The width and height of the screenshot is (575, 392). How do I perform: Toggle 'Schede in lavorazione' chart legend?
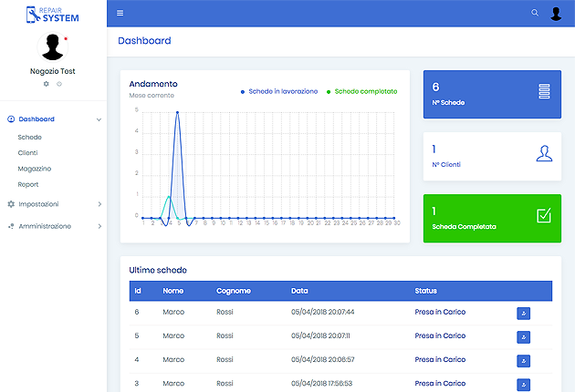click(x=278, y=91)
